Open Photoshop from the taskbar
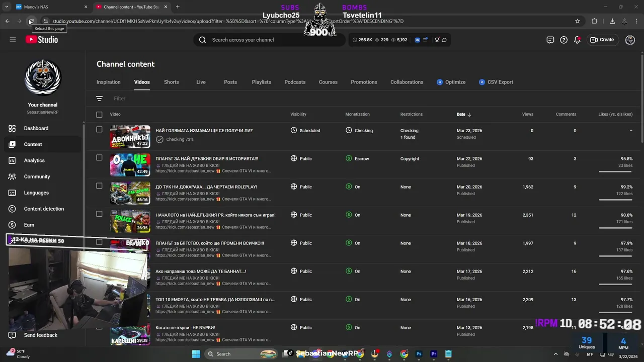The height and width of the screenshot is (362, 644). pos(419,354)
